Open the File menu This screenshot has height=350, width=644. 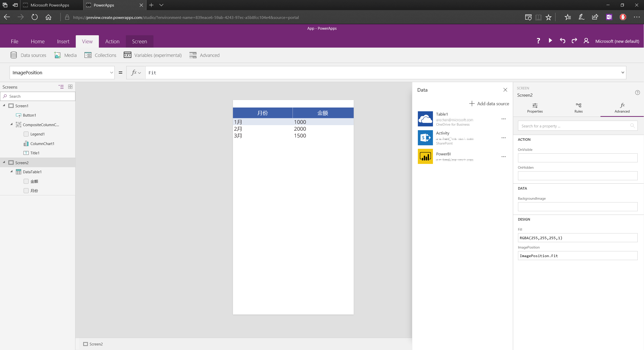(15, 42)
